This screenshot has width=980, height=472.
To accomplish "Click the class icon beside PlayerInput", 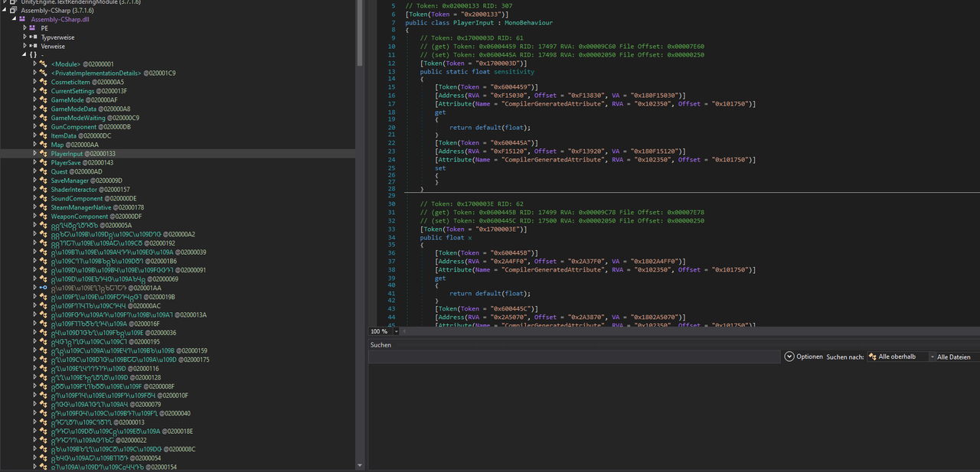I will click(44, 154).
